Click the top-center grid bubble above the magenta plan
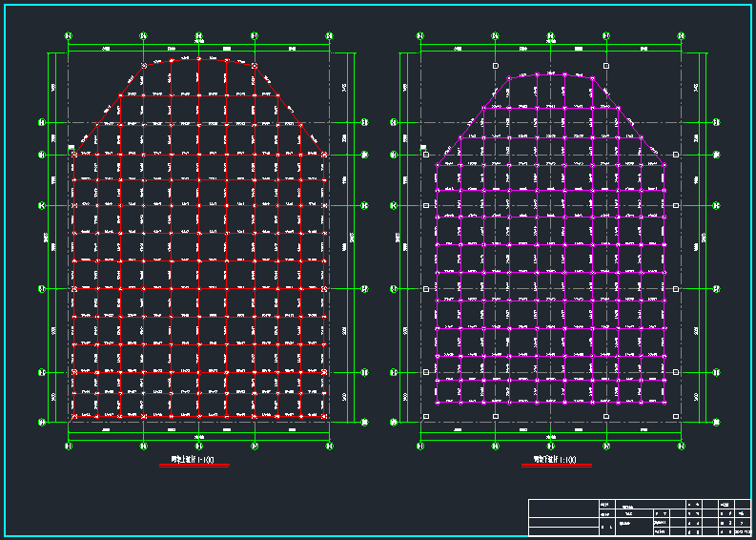756x540 pixels. point(551,36)
